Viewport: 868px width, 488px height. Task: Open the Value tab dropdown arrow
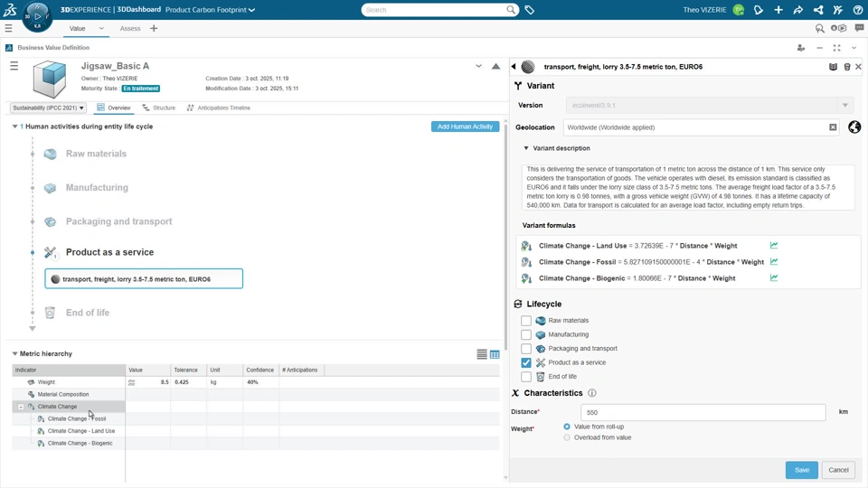coord(100,28)
